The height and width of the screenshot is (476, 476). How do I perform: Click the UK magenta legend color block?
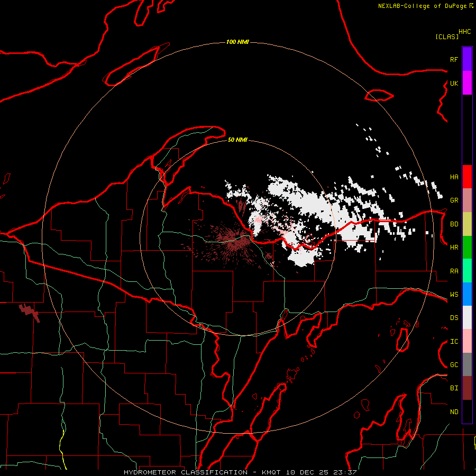[x=467, y=83]
